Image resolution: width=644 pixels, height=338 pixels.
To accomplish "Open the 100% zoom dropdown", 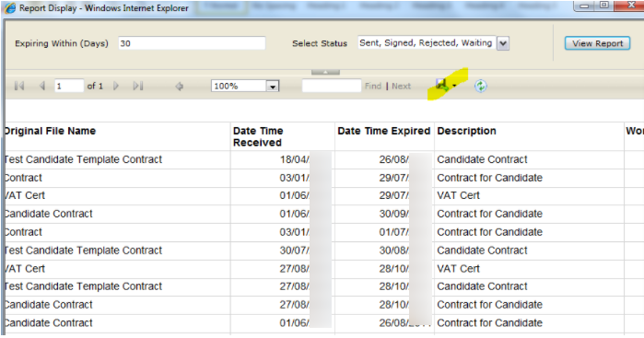I will click(x=273, y=86).
